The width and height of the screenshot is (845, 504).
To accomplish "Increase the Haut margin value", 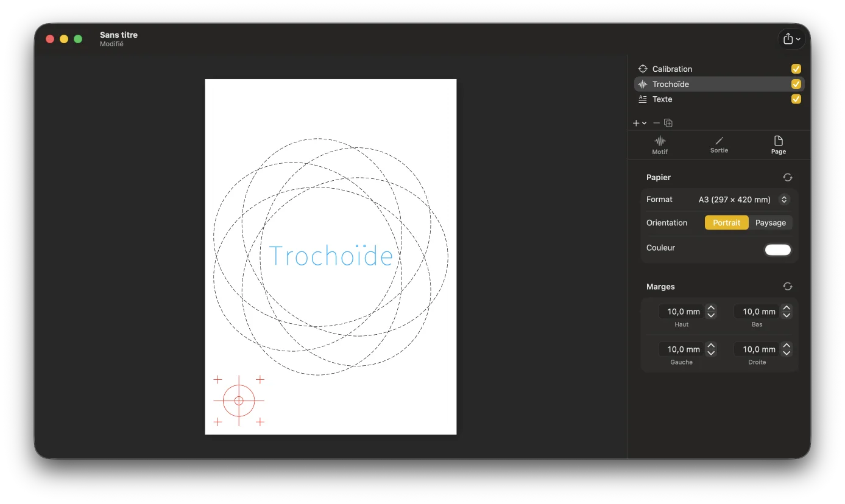I will tap(711, 308).
